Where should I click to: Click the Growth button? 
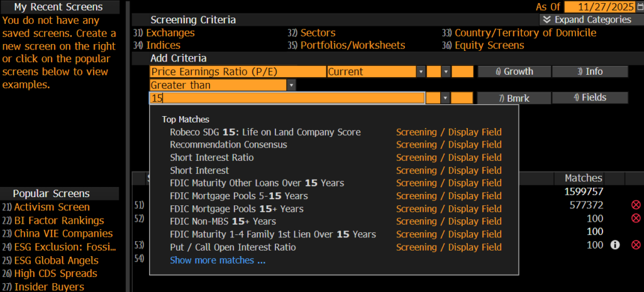pos(513,72)
